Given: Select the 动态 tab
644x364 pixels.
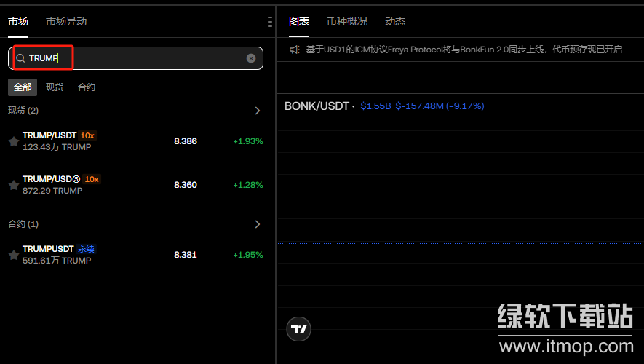Looking at the screenshot, I should [x=395, y=21].
